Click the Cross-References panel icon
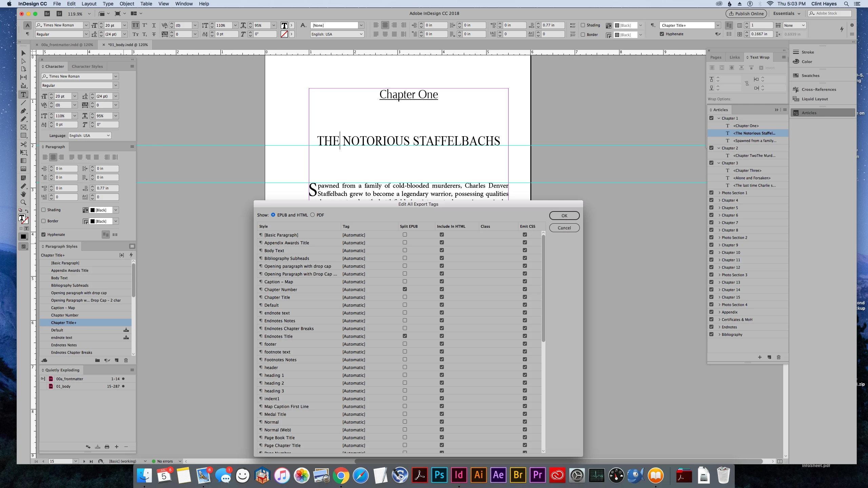 coord(796,89)
